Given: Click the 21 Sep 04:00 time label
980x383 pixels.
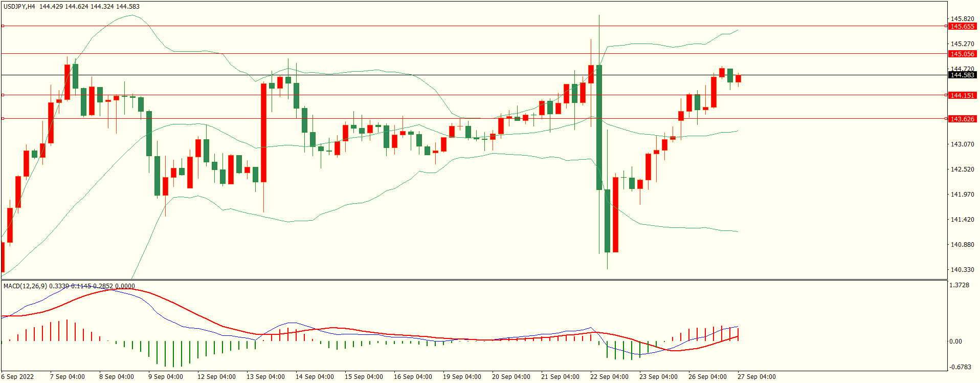Looking at the screenshot, I should 561,377.
